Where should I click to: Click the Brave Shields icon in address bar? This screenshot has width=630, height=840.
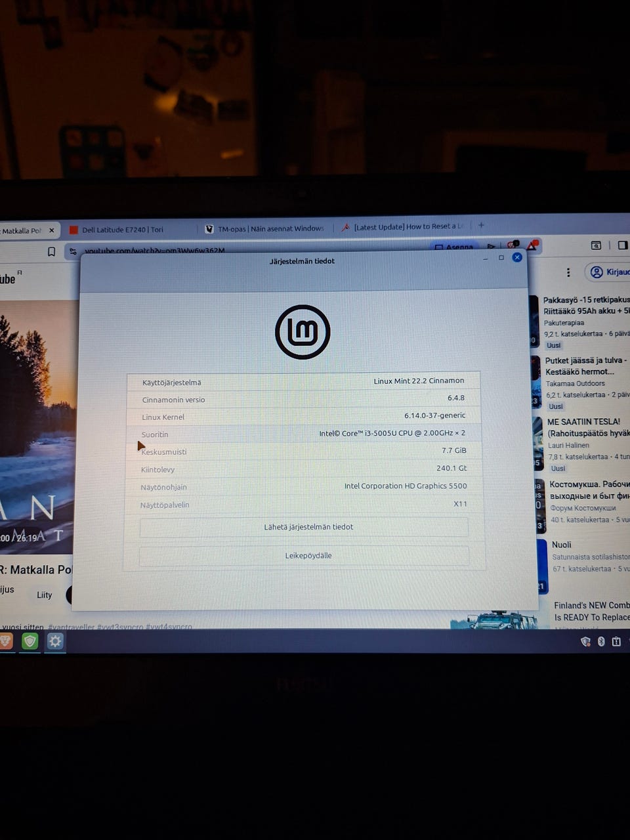coord(513,245)
